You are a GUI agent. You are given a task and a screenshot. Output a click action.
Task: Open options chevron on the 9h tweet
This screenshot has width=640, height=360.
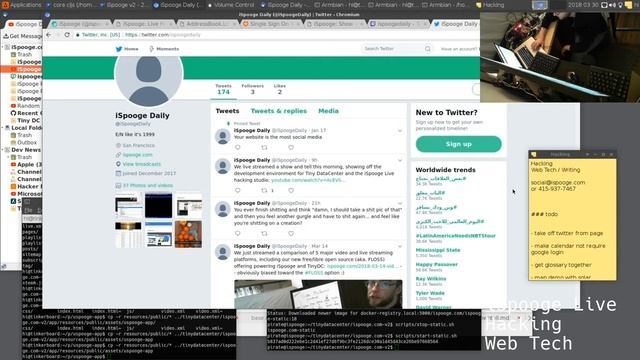coord(400,160)
